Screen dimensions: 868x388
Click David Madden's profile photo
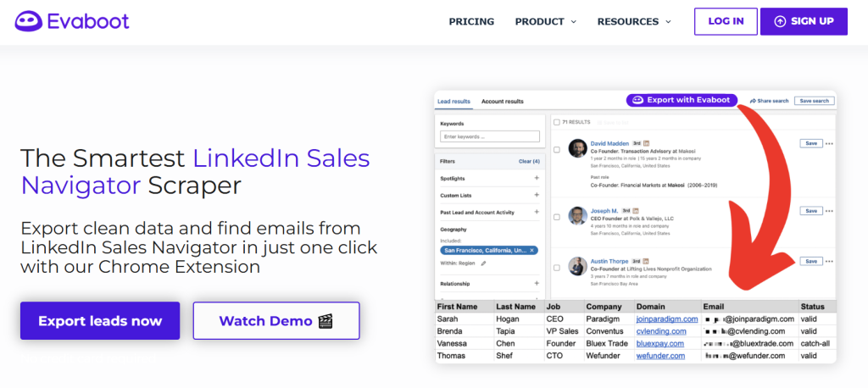click(x=578, y=148)
